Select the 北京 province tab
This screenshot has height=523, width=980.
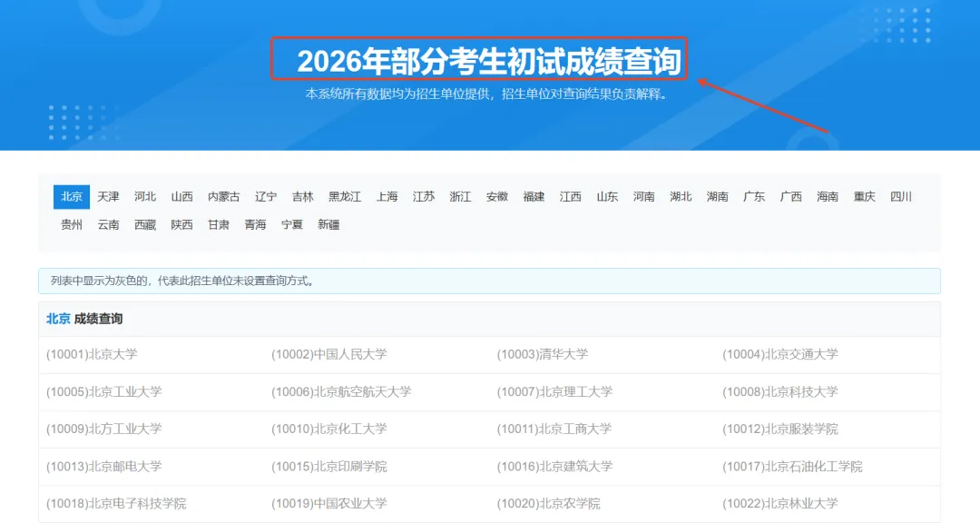tap(72, 196)
